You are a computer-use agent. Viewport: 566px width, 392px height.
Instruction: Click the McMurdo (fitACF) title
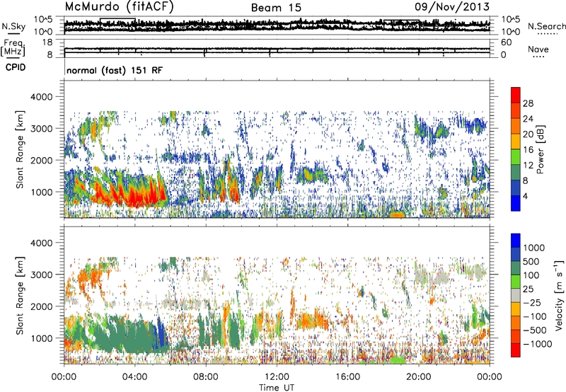pos(119,7)
